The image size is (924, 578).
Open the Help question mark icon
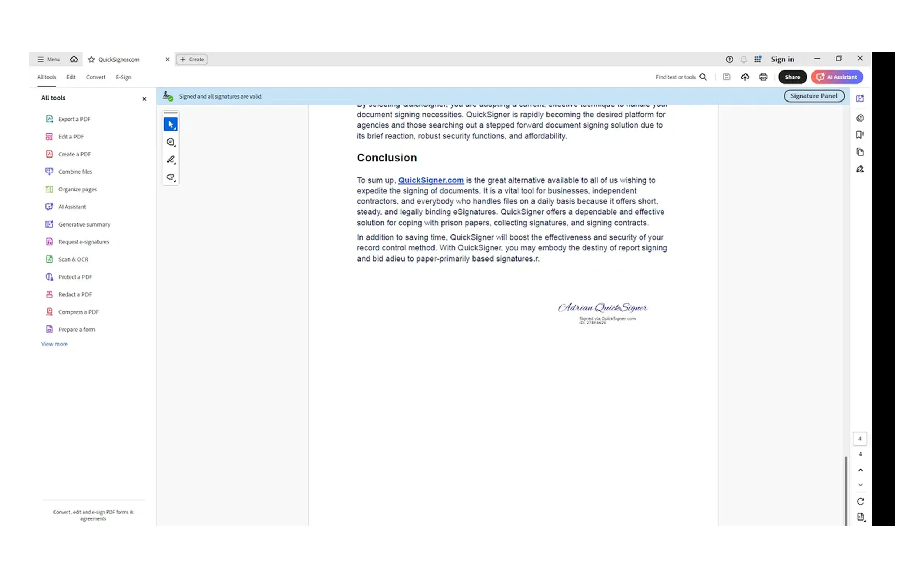(x=729, y=59)
